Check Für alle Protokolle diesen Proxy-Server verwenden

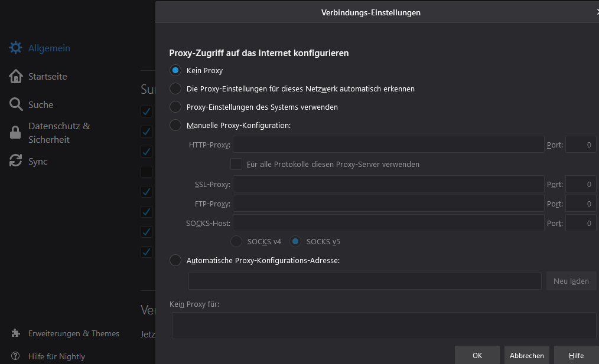pos(236,164)
